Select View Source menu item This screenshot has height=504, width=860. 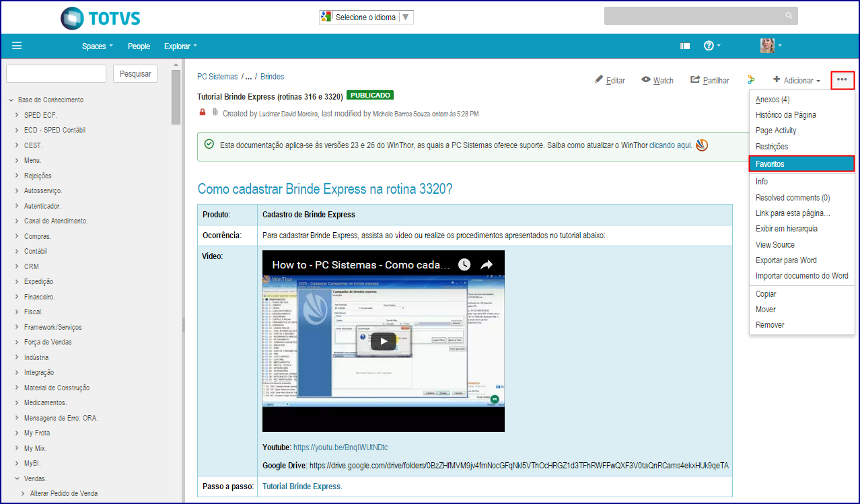801,245
